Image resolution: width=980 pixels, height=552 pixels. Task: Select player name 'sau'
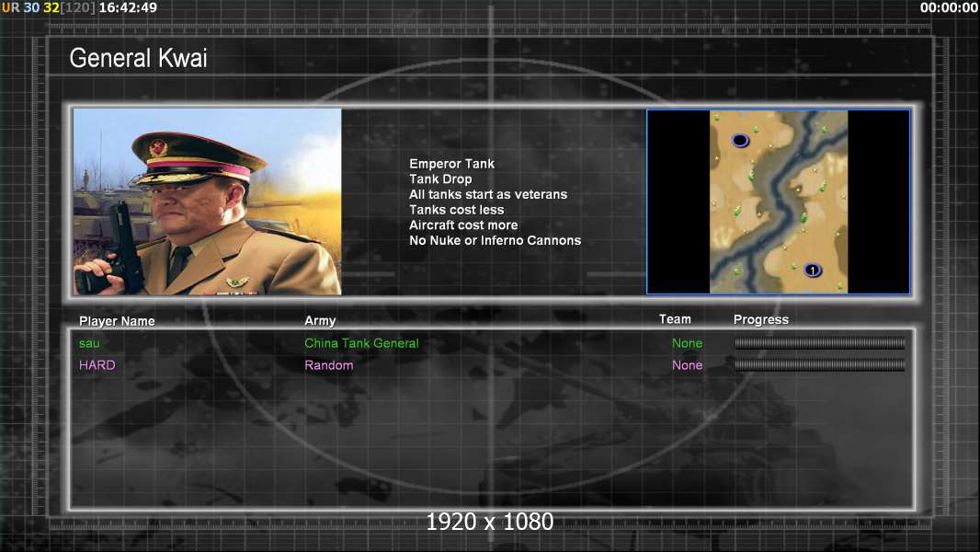tap(89, 343)
